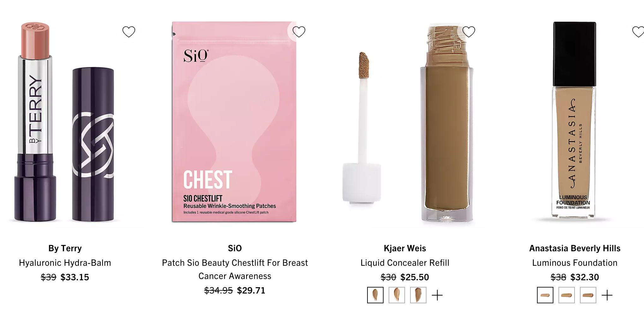Pick third Anastasia foundation shade swatch
The image size is (644, 314).
pyautogui.click(x=588, y=295)
